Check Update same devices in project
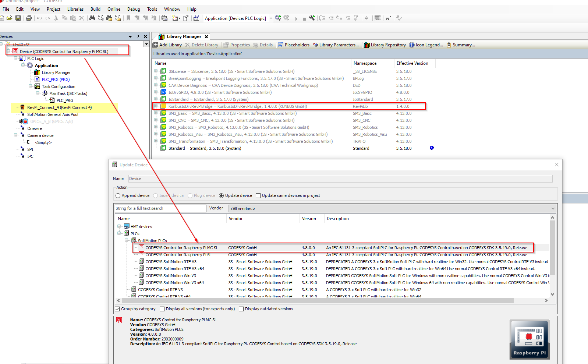This screenshot has width=588, height=364. 258,196
